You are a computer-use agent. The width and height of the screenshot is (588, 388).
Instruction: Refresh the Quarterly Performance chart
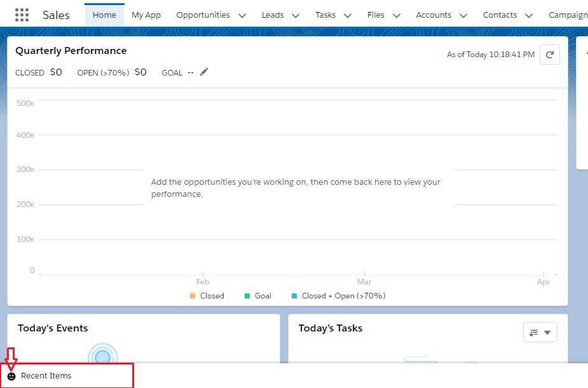(549, 55)
